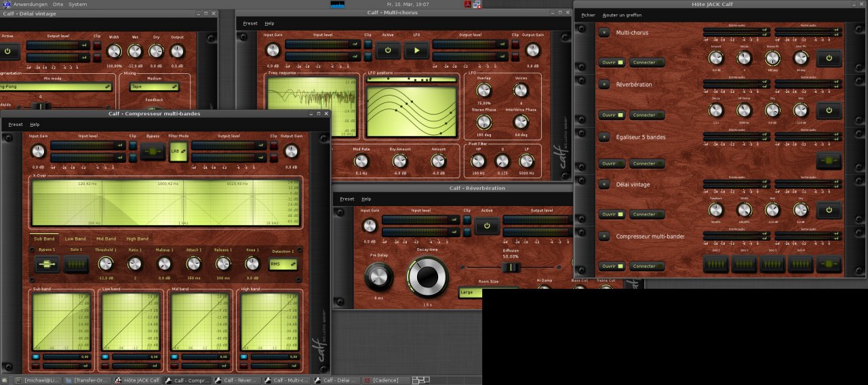Open Ajouter un greffon menu
The height and width of the screenshot is (385, 868).
(622, 14)
